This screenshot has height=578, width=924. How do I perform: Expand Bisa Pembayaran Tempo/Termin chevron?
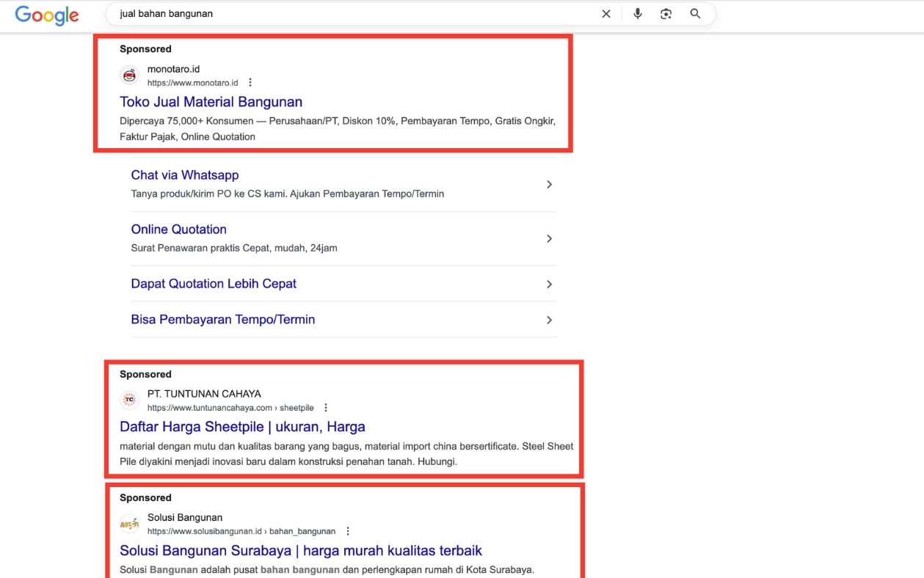(x=549, y=321)
